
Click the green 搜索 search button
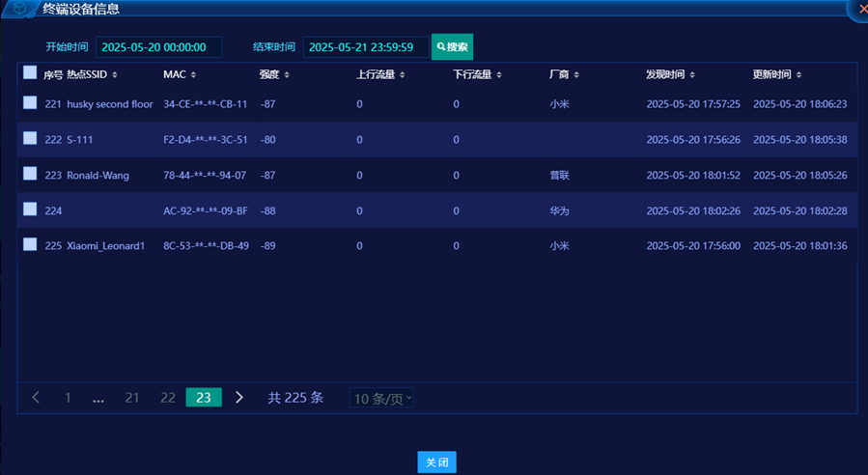[452, 47]
